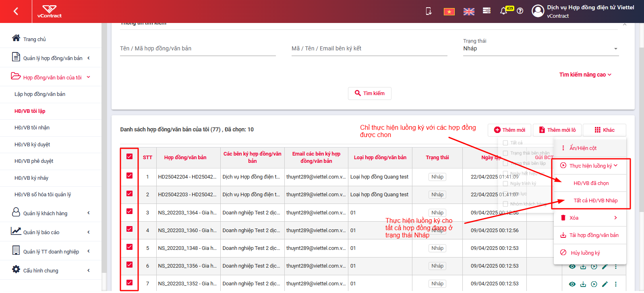Uncheck the checkbox for row 5
This screenshot has width=644, height=293.
click(x=129, y=247)
